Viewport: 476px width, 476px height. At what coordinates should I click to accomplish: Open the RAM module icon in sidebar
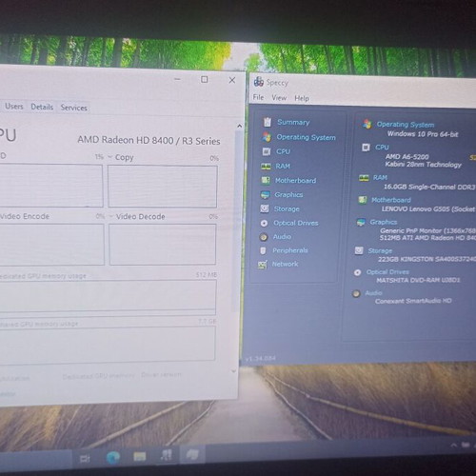coord(266,167)
